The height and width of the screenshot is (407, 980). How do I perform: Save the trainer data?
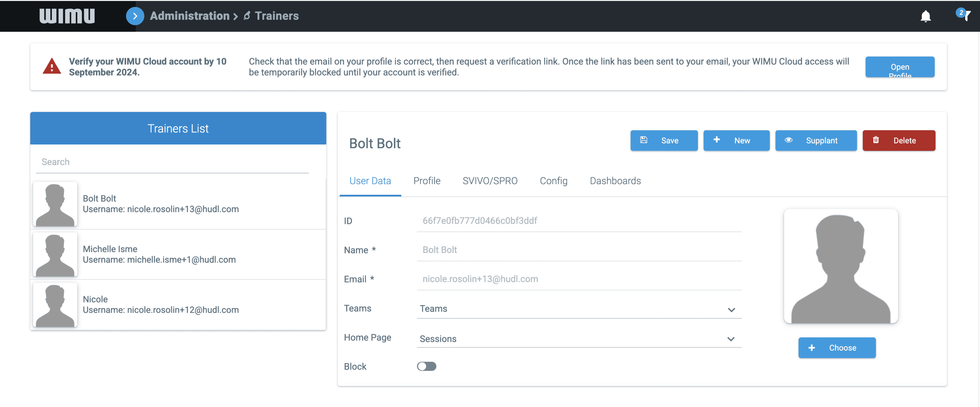[x=664, y=141]
